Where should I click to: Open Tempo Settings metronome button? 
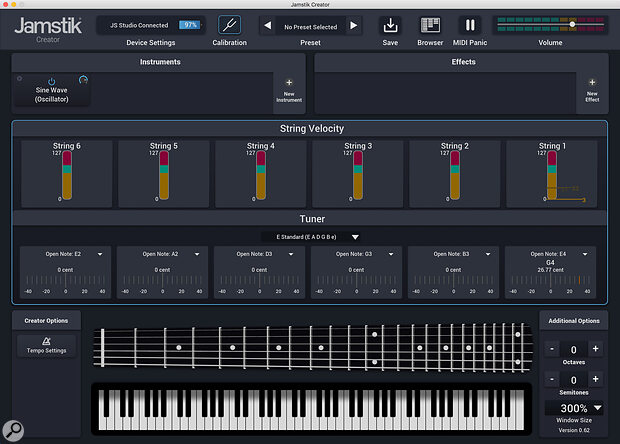(x=46, y=345)
